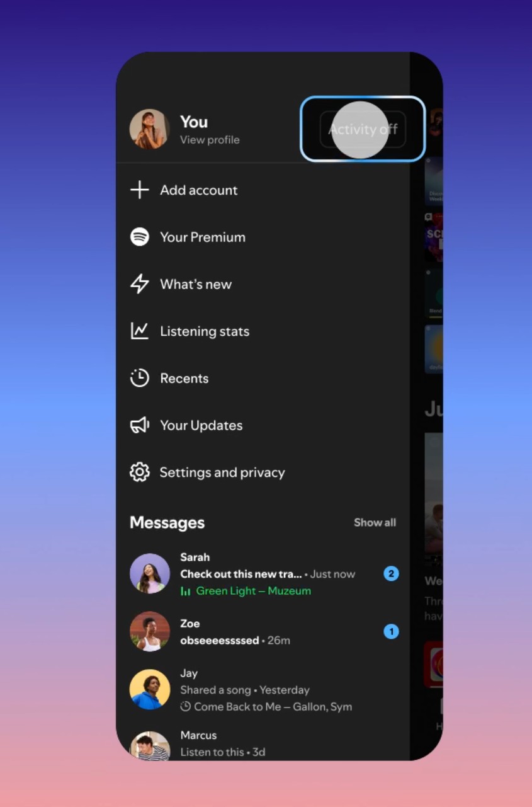532x807 pixels.
Task: Click the Recents clock icon
Action: coord(139,378)
